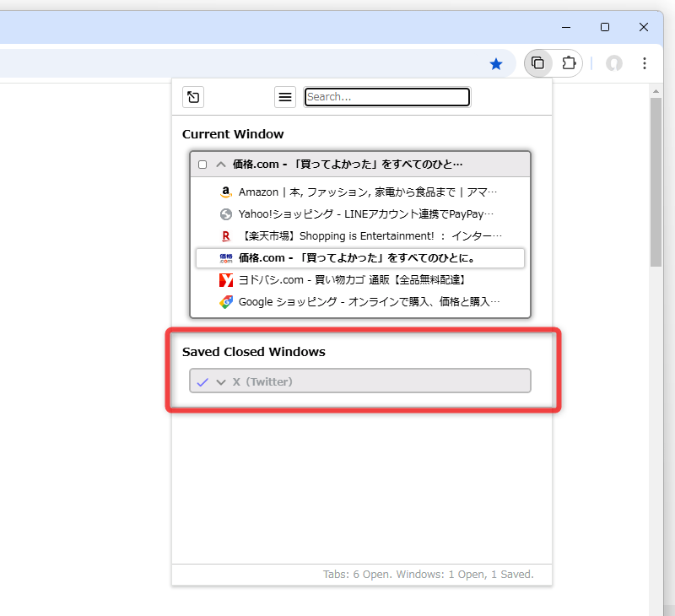Click the Google ショッピング tag favicon
Viewport: 675px width, 616px height.
(226, 302)
